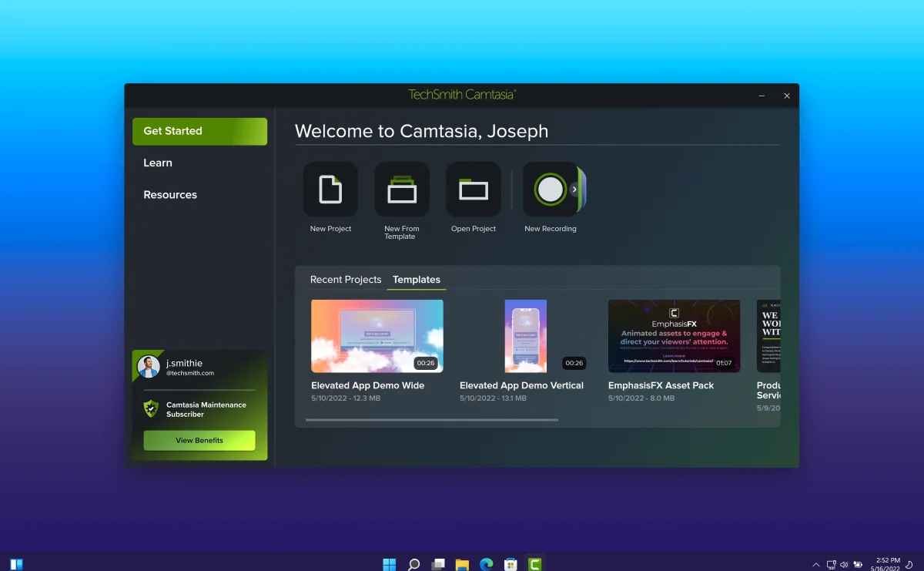Start a New Recording

pos(550,190)
